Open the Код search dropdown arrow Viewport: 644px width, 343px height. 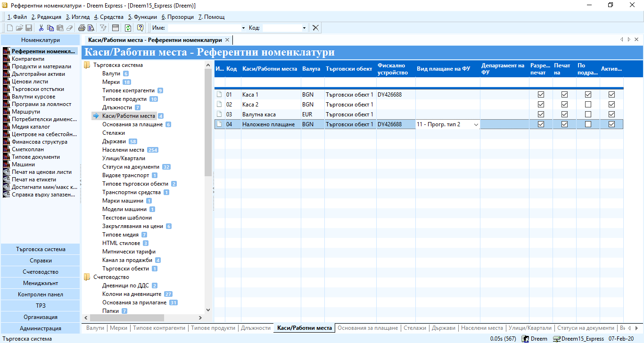point(304,28)
